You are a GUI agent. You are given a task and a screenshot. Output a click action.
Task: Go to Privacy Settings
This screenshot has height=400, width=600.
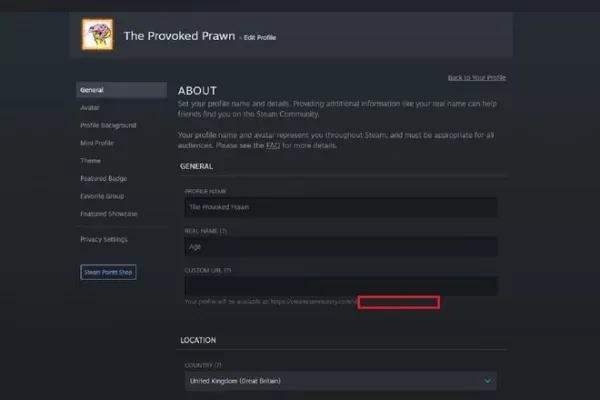click(104, 239)
